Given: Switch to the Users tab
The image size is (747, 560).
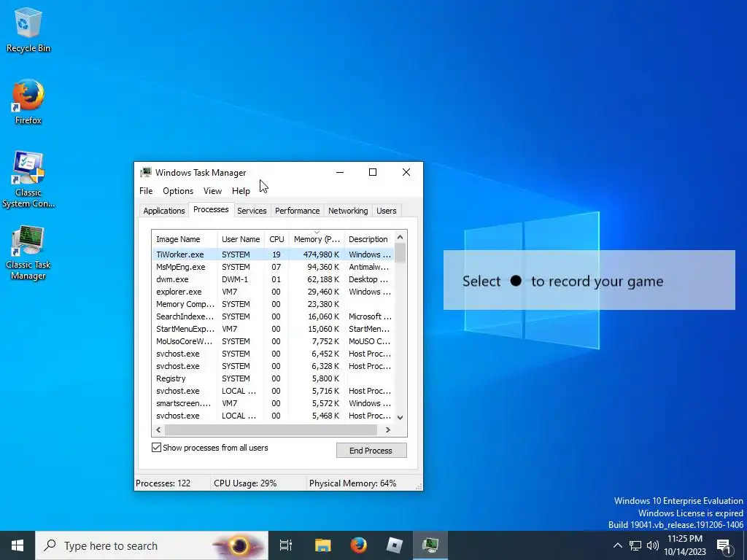Looking at the screenshot, I should click(x=387, y=211).
